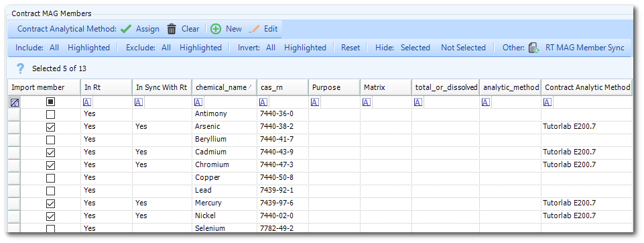Click Include All option
Viewport: 644px width, 243px height.
[54, 48]
